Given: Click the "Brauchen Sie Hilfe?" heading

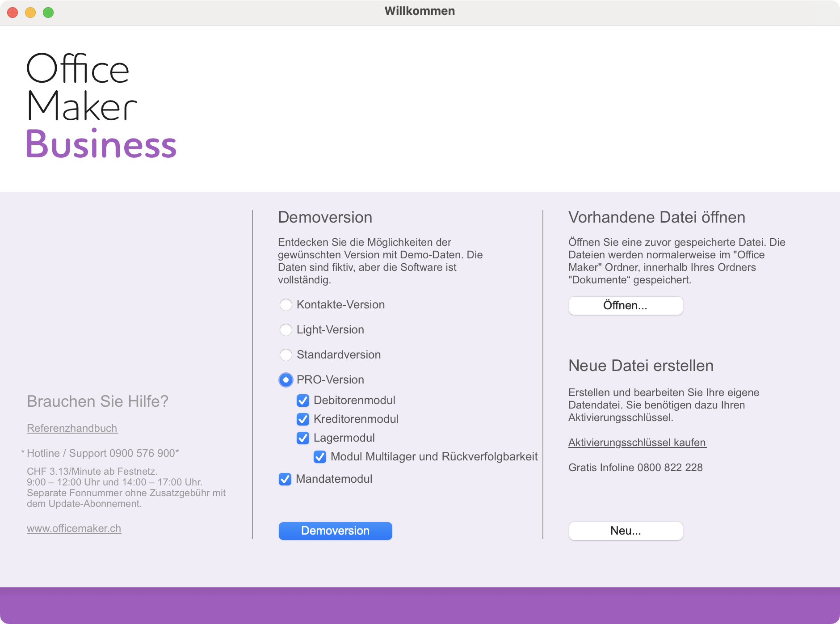Looking at the screenshot, I should pyautogui.click(x=97, y=401).
